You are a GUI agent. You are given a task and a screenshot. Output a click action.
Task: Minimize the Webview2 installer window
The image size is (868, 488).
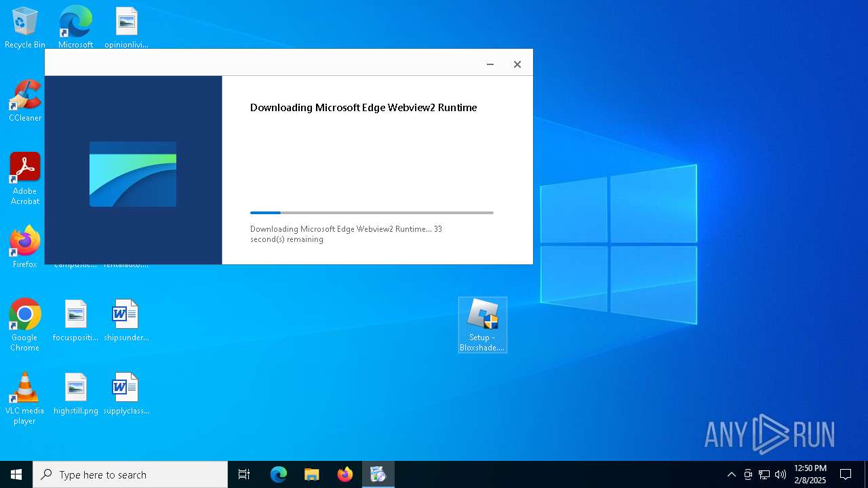(x=490, y=64)
